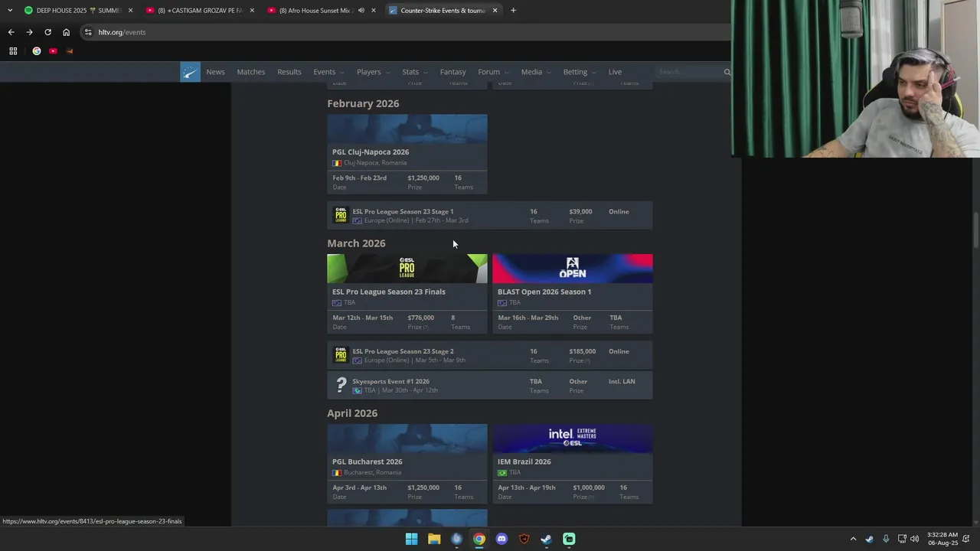Close the Counter-Strike Events tab
The image size is (980, 551).
(495, 11)
